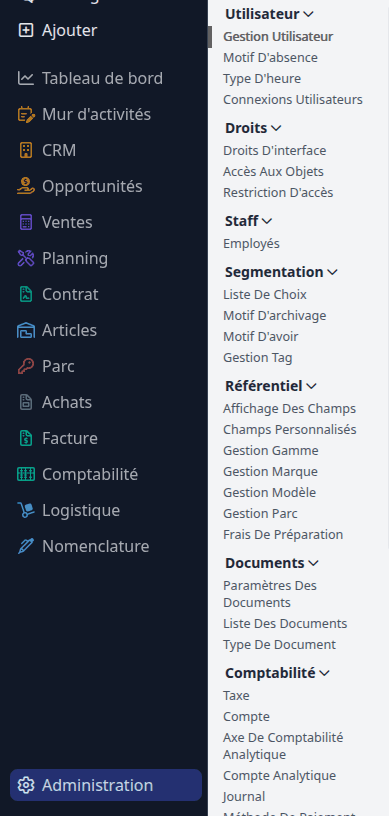Open Gestion Utilisateur link

coord(278,37)
